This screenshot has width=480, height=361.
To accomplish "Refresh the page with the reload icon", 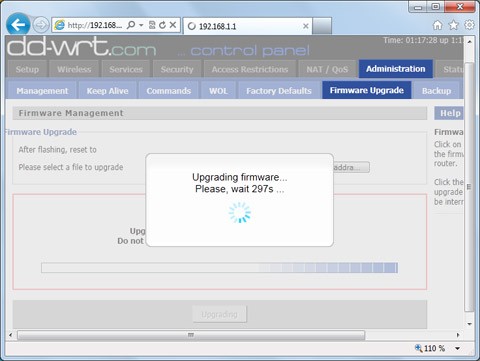I will tap(162, 25).
